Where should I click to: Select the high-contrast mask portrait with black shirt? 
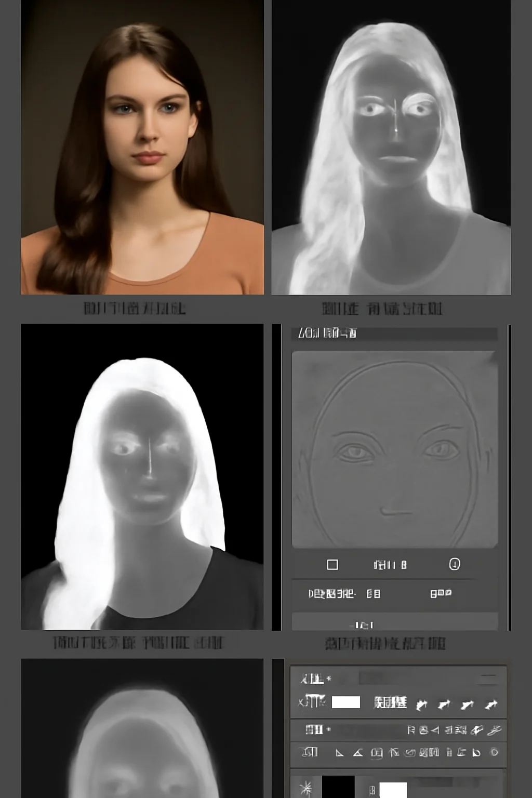[x=142, y=476]
